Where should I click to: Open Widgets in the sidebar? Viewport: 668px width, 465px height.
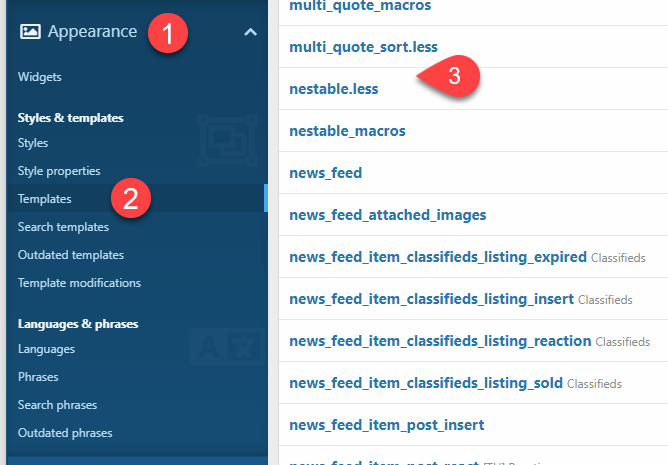(40, 77)
